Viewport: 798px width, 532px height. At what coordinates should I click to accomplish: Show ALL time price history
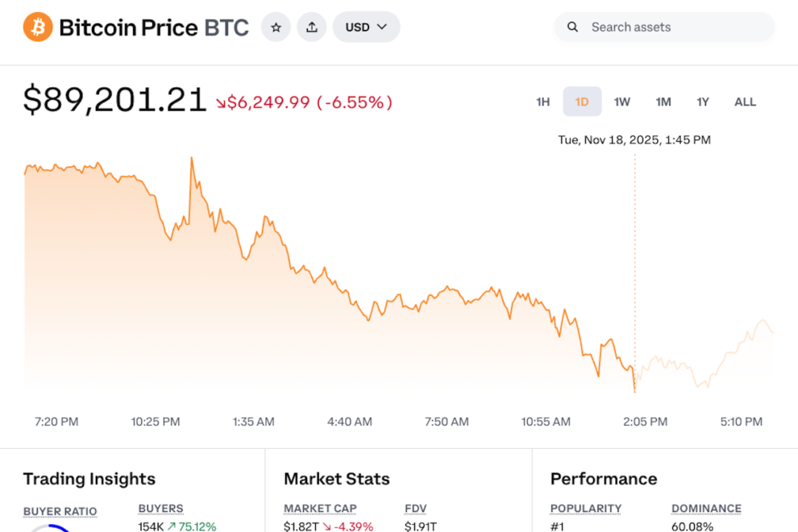(745, 102)
